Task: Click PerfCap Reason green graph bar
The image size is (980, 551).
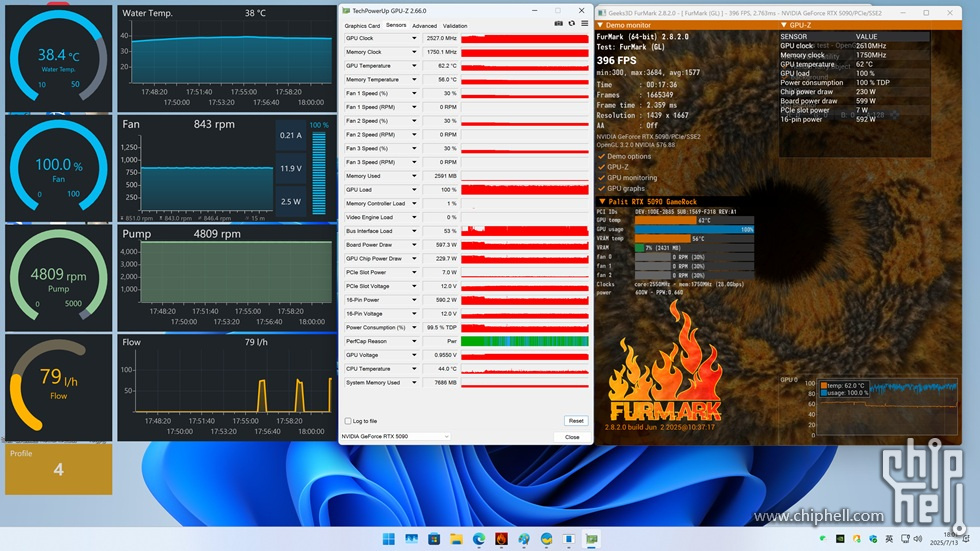Action: pyautogui.click(x=525, y=341)
